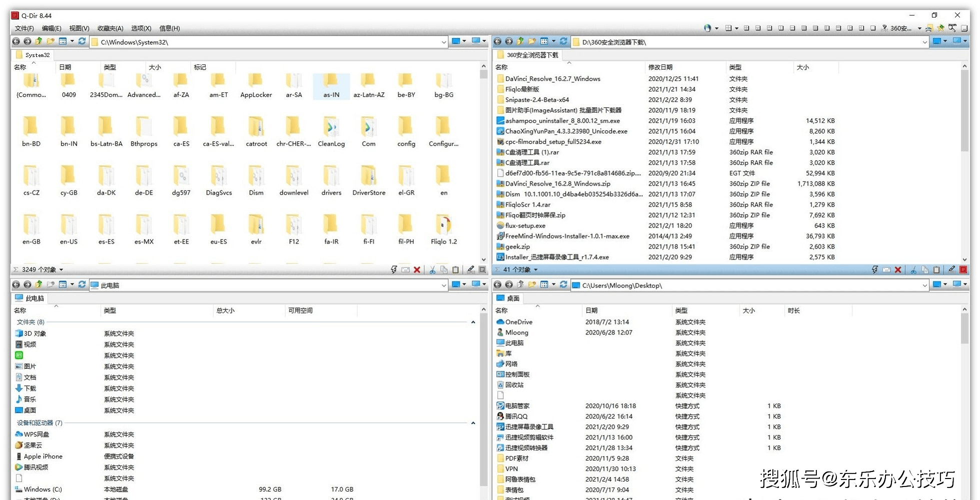
Task: Expand the Desktop path address dropdown
Action: [x=925, y=285]
